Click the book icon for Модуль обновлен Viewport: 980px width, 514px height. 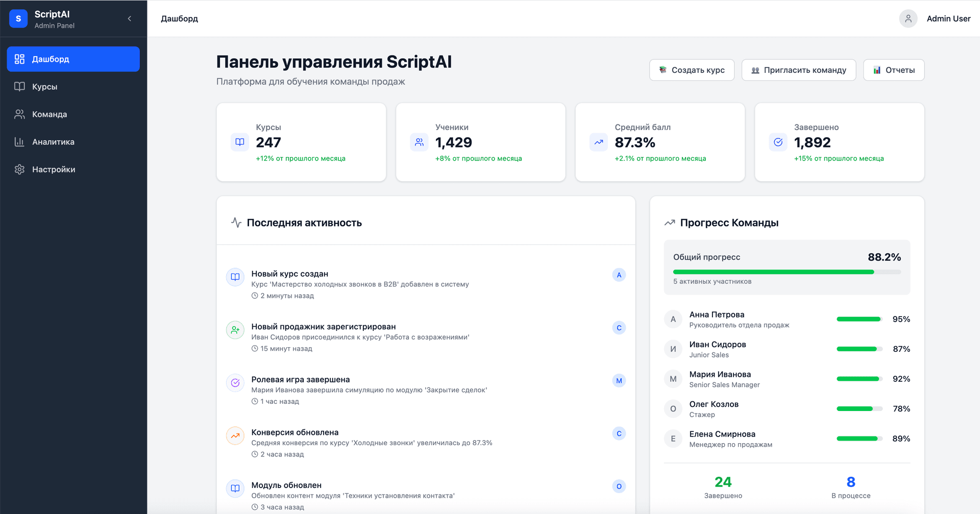235,488
